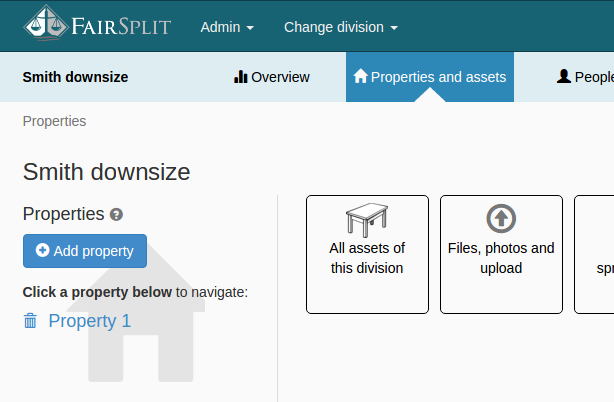The height and width of the screenshot is (402, 614).
Task: Click the Smith downsize page heading
Action: point(107,172)
